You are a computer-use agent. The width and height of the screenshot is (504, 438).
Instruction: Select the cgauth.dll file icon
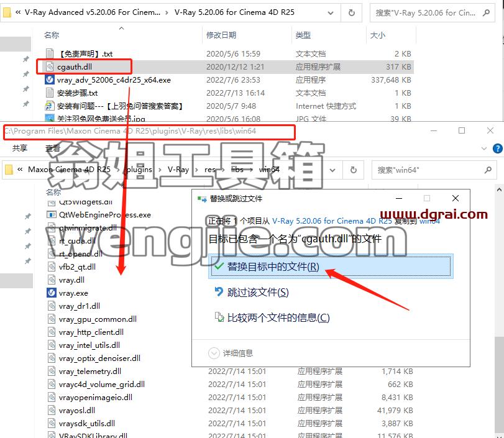coord(50,66)
